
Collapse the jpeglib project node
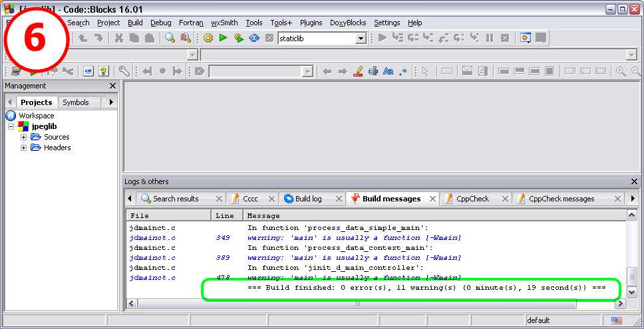(11, 126)
